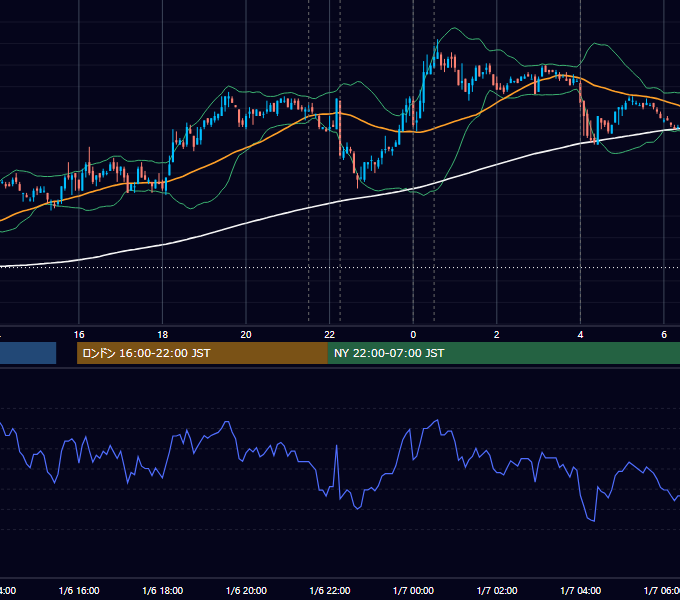
Task: Click the 1/6 20:00 time label
Action: pyautogui.click(x=246, y=590)
